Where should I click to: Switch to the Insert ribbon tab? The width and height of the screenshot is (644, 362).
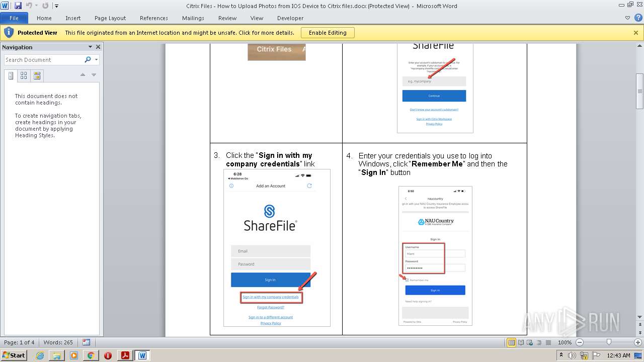(x=73, y=18)
